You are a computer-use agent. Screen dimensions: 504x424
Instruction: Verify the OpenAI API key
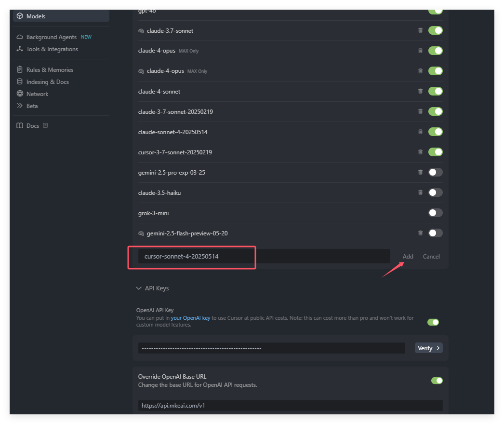(x=428, y=348)
